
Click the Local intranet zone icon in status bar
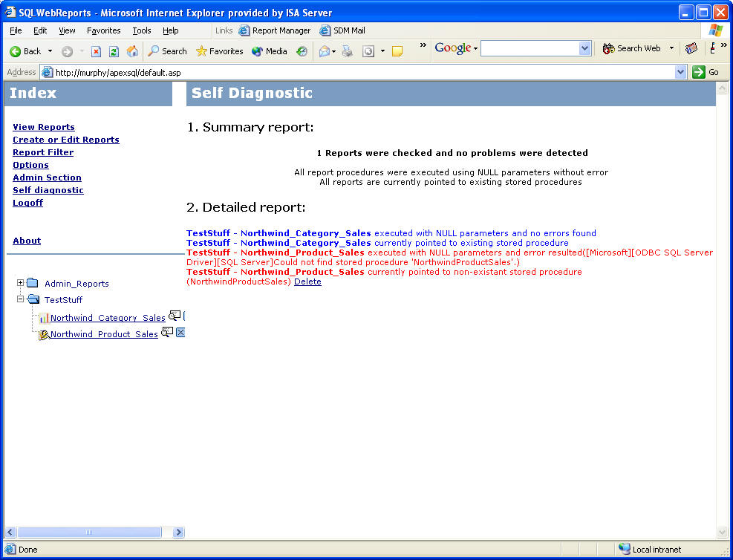coord(624,549)
